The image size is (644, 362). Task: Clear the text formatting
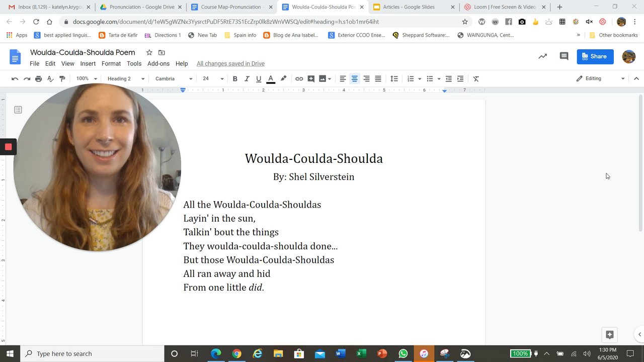pos(476,78)
